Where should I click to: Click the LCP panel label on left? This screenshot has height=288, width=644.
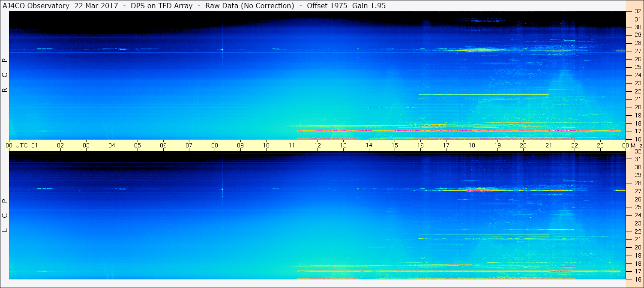pos(5,215)
